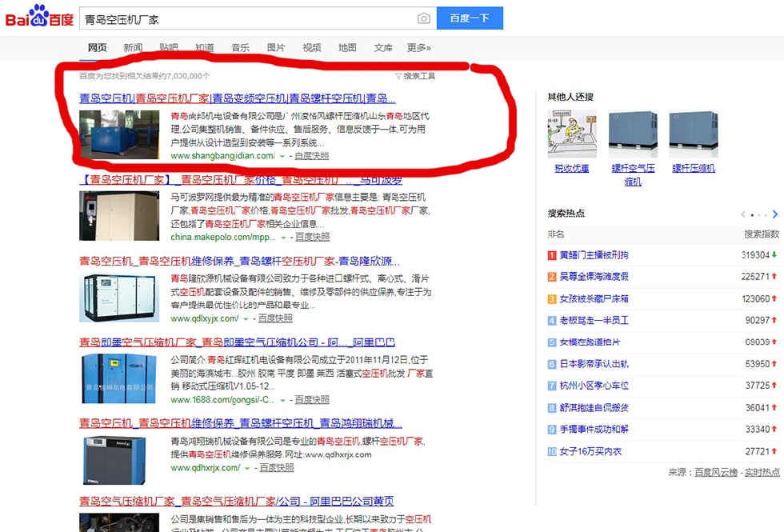Viewport: 784px width, 532px height.
Task: Expand dropdown arrow beside www.1688.com URL
Action: click(x=283, y=401)
